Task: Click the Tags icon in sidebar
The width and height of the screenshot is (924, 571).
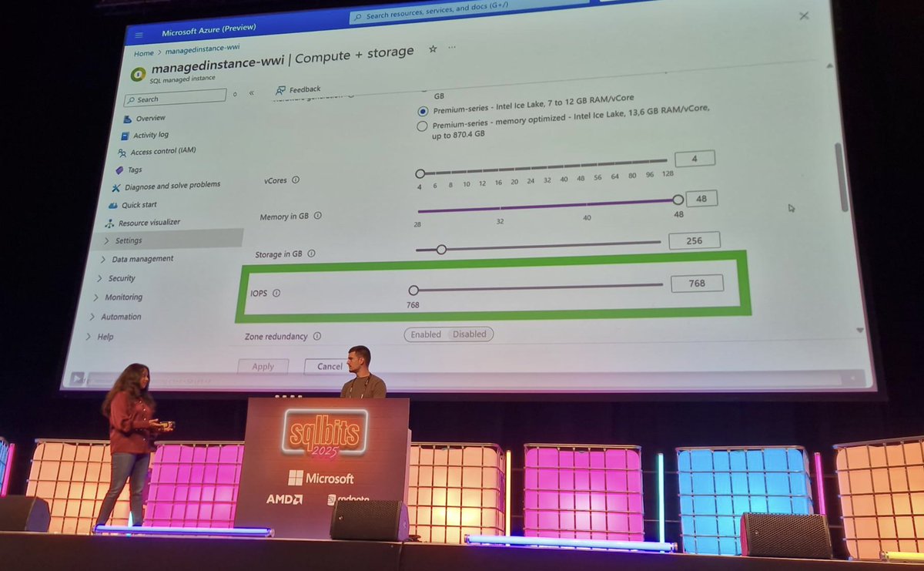Action: [x=119, y=170]
